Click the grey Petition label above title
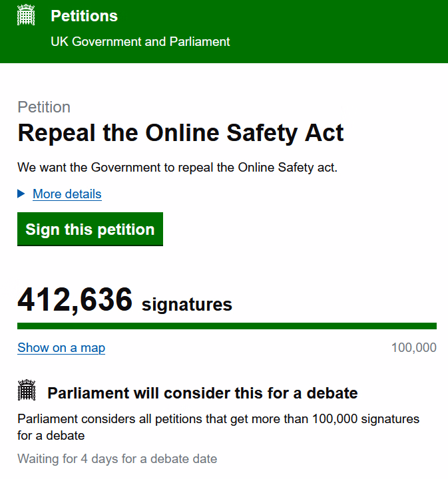 (44, 107)
